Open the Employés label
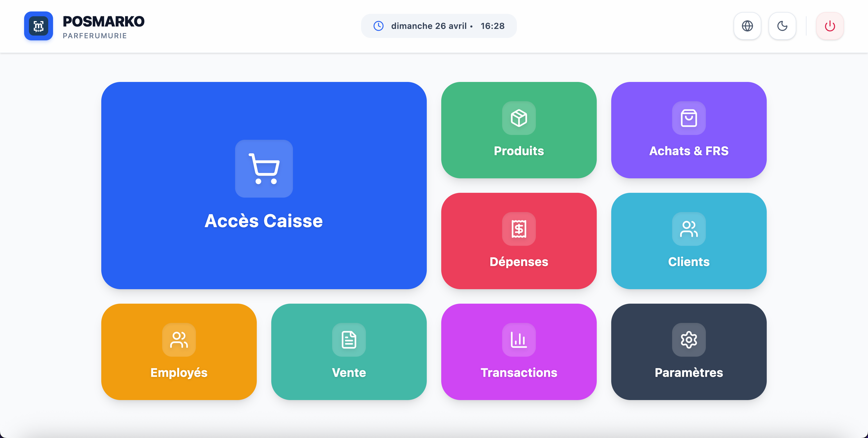Viewport: 868px width, 438px height. (x=179, y=372)
